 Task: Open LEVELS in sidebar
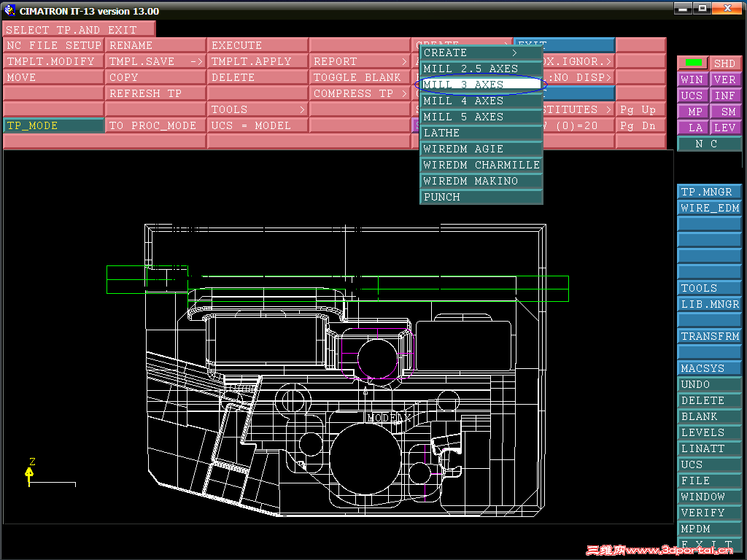[709, 432]
